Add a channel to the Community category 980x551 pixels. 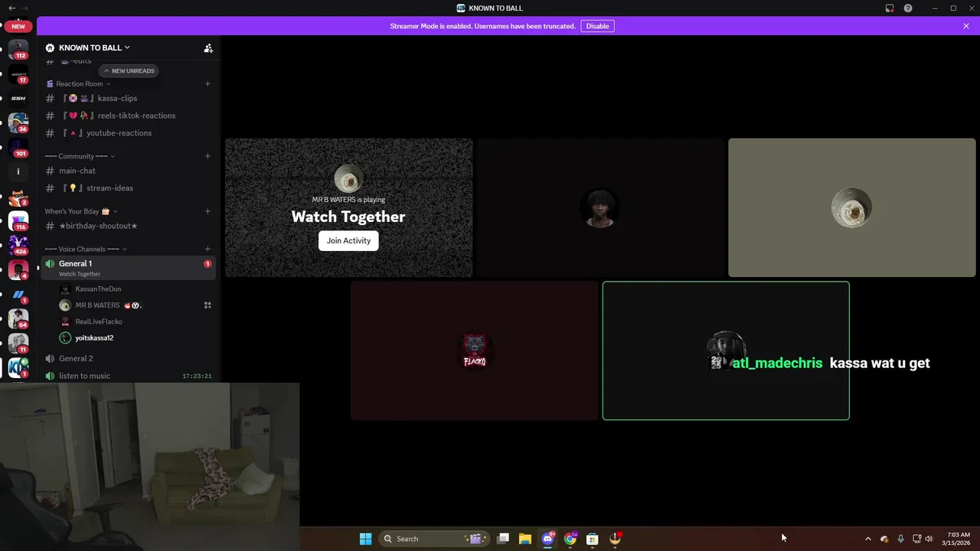coord(207,156)
